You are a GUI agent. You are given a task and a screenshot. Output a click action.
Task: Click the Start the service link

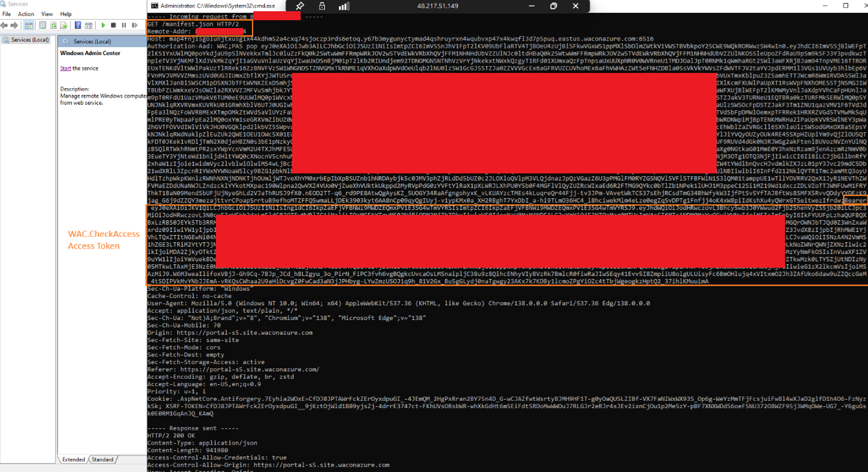point(66,68)
